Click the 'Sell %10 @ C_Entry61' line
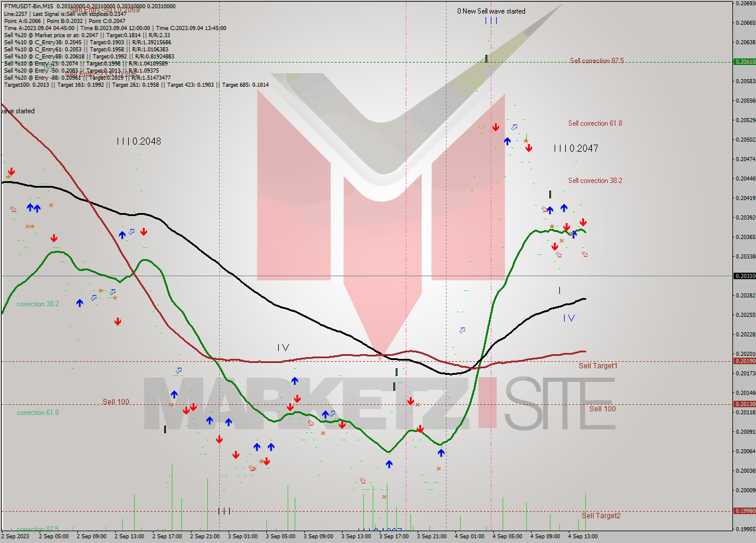 [86, 49]
